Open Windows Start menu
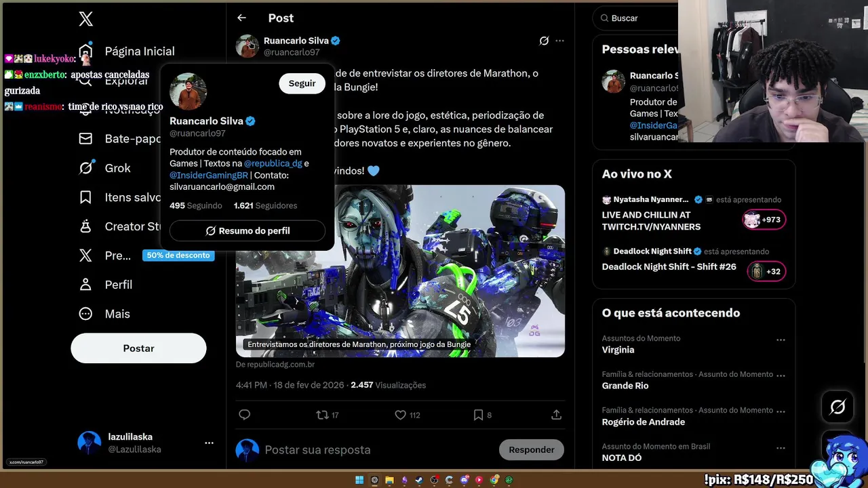 click(359, 480)
